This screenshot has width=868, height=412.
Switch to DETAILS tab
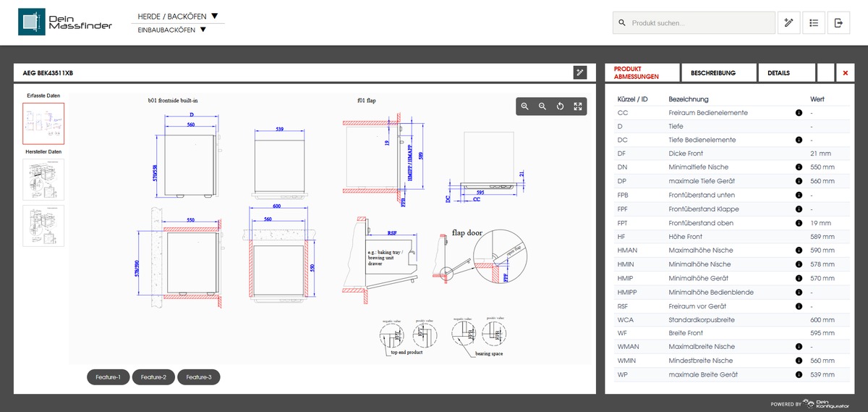click(786, 72)
